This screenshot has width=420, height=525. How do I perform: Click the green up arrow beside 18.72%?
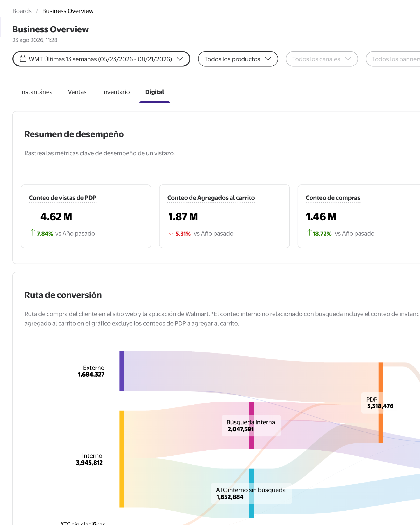[309, 232]
